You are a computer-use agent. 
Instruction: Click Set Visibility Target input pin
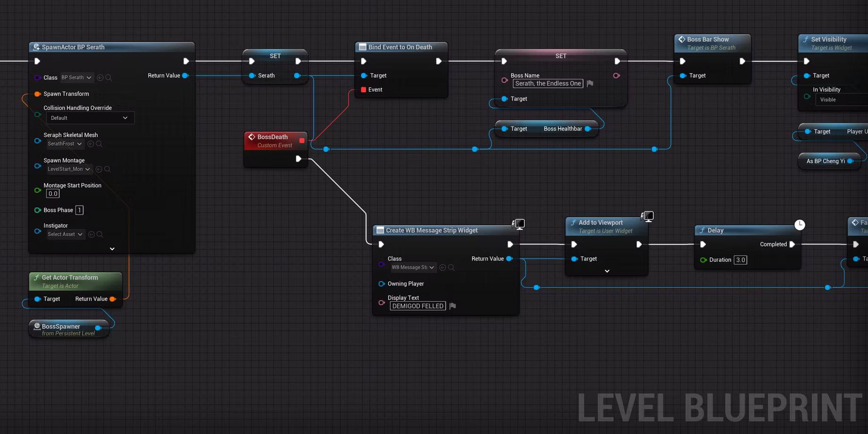pyautogui.click(x=807, y=75)
